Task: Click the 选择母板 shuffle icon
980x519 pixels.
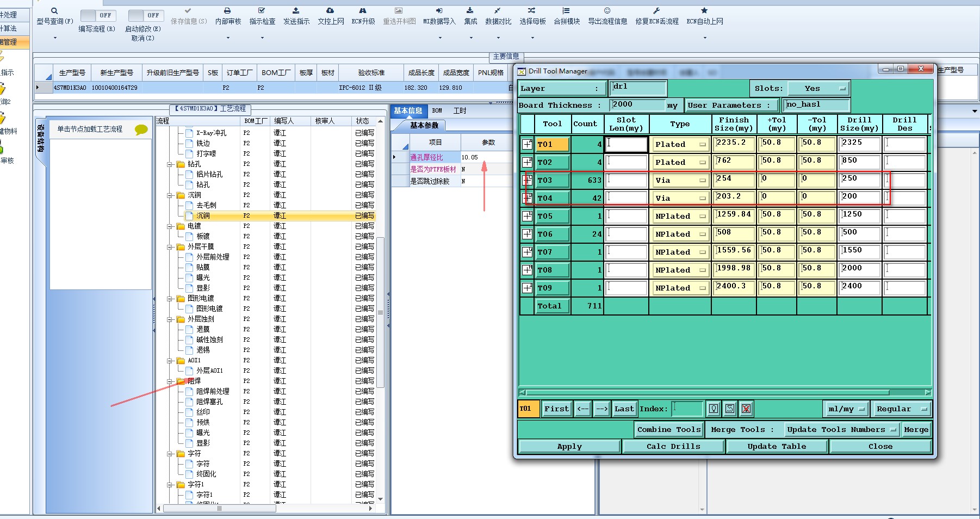Action: (x=532, y=11)
